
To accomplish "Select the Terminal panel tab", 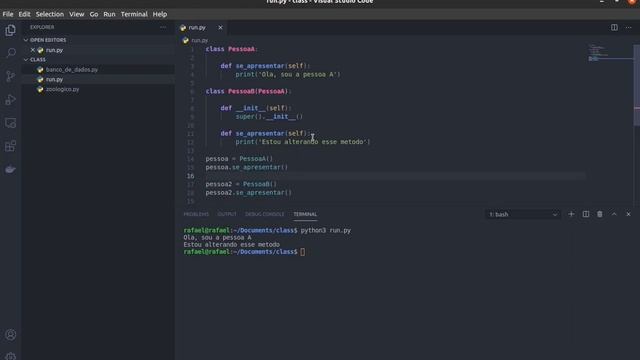I will point(305,214).
